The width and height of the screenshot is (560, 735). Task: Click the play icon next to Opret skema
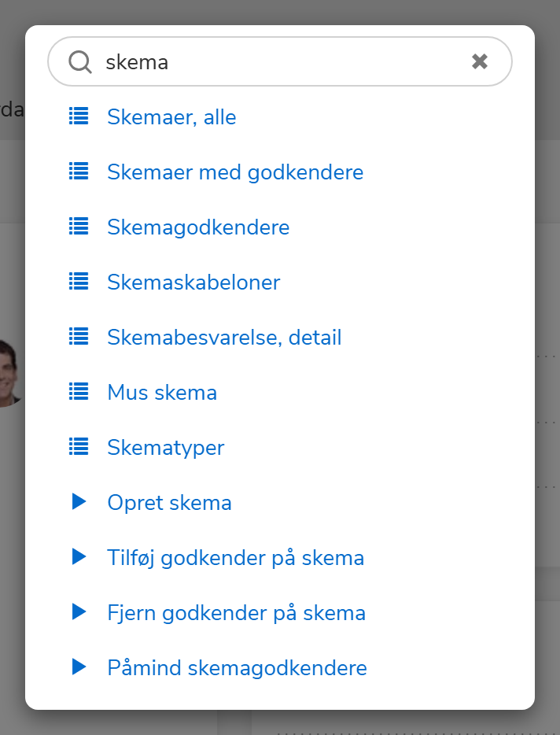click(79, 501)
